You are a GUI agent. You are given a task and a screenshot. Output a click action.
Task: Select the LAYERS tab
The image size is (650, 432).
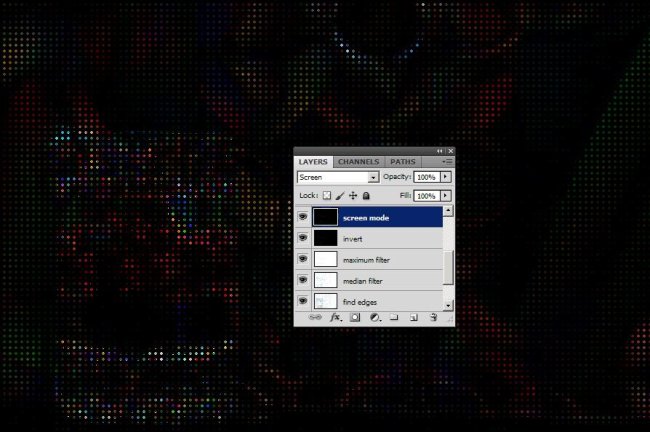click(313, 162)
